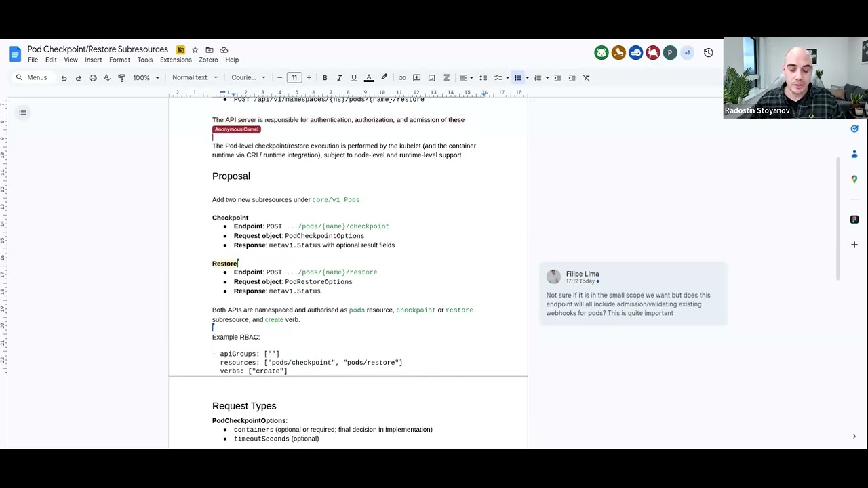Click the Proposal heading
The image size is (868, 488).
(x=231, y=176)
